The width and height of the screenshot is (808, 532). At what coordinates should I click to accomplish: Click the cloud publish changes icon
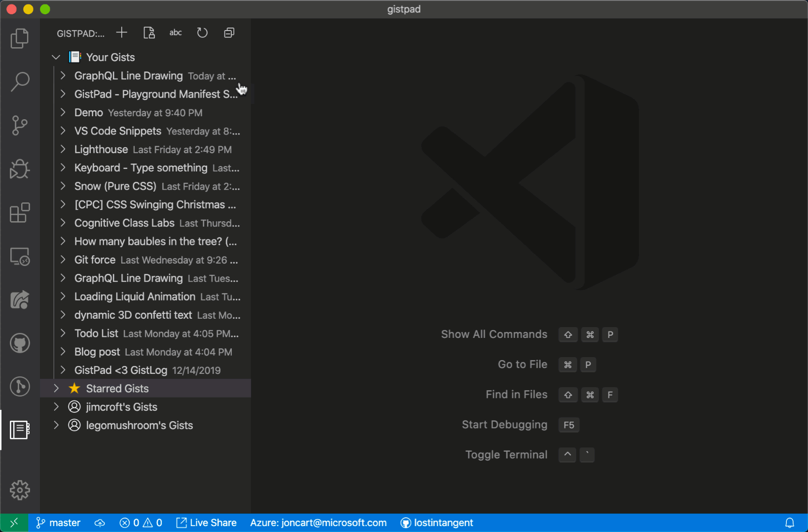coord(100,523)
